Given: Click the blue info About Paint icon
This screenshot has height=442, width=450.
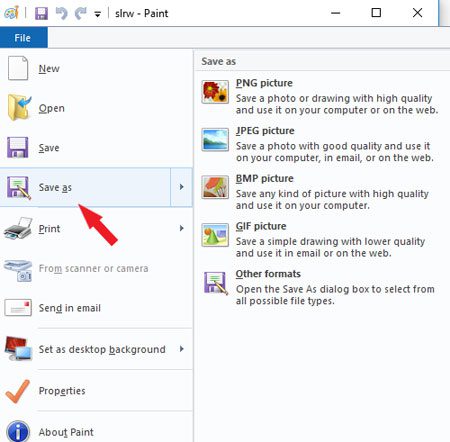Looking at the screenshot, I should (18, 431).
